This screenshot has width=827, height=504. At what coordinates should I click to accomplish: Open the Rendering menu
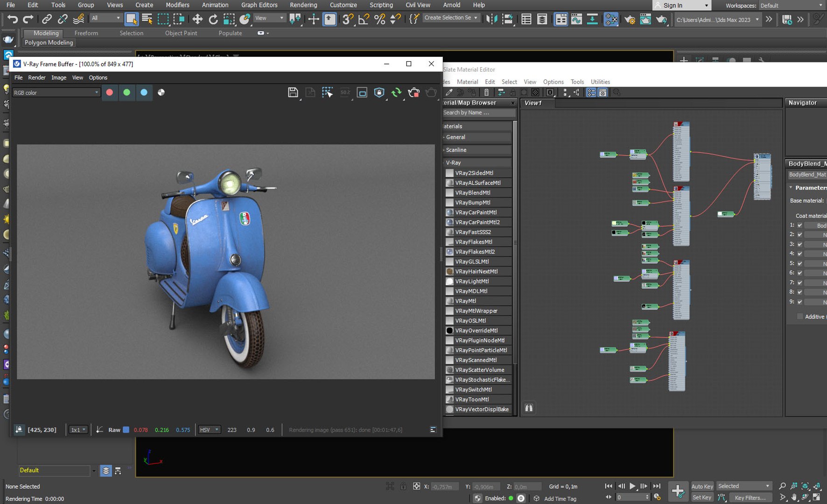tap(303, 5)
